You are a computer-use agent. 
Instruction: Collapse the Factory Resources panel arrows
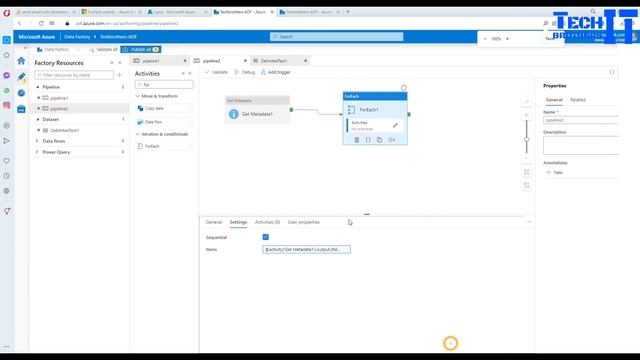pos(120,63)
